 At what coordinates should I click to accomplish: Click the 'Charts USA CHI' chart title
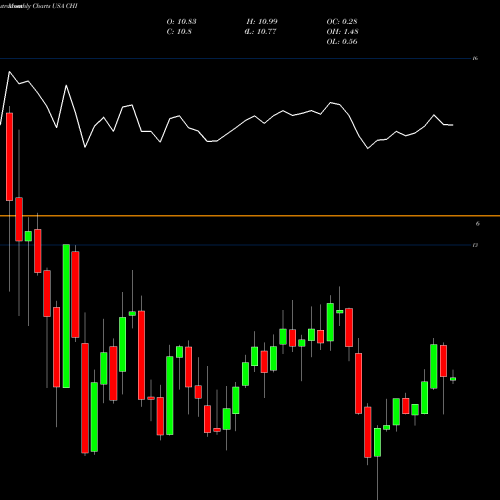point(55,6)
